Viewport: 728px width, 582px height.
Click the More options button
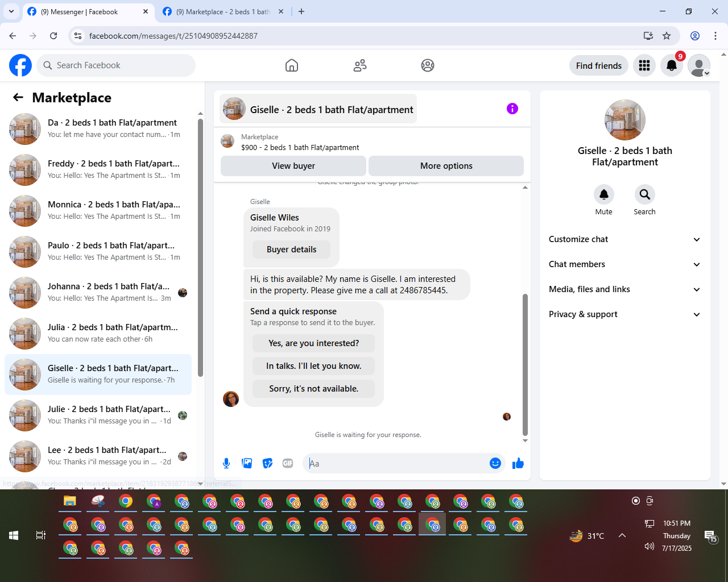(x=446, y=166)
